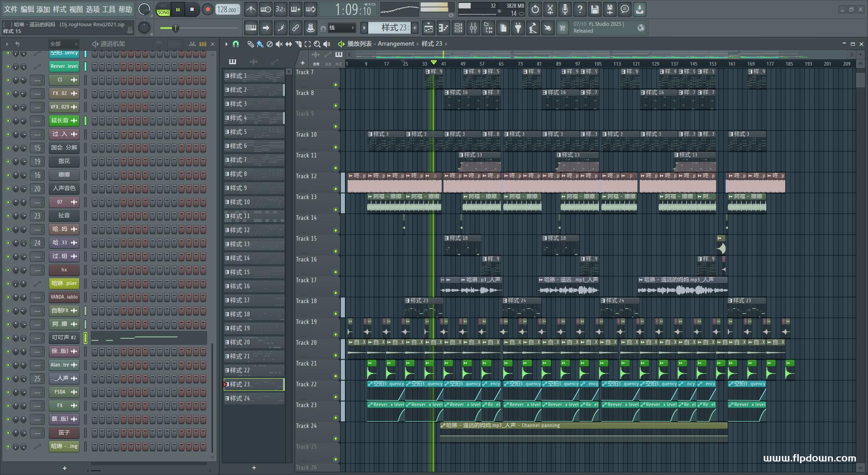Open the browser tree toolbar icon
Image resolution: width=868 pixels, height=475 pixels.
[x=488, y=28]
